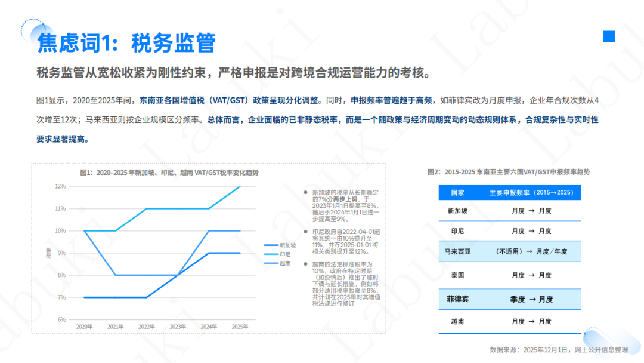Click the 泰国 table cell
Image resolution: width=644 pixels, height=363 pixels.
click(457, 275)
